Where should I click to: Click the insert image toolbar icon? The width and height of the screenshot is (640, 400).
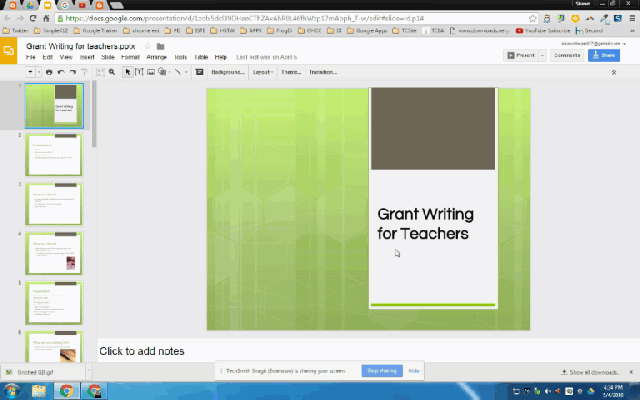[150, 72]
